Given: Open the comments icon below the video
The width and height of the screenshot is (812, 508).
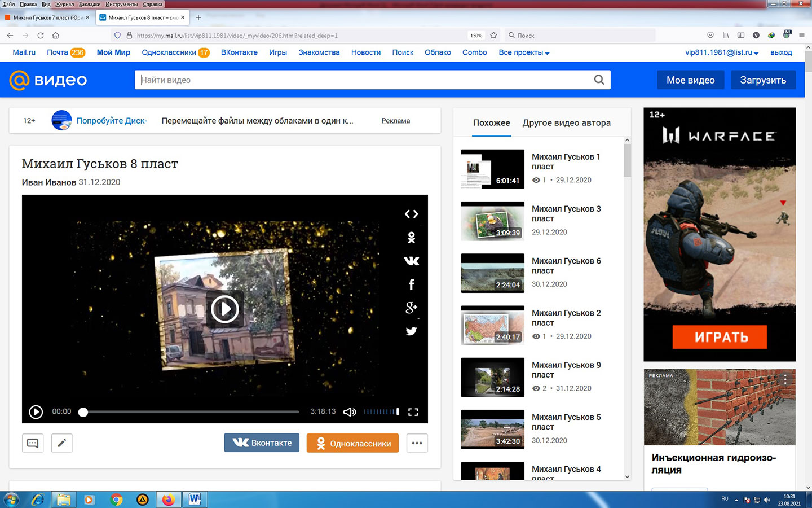Looking at the screenshot, I should click(33, 443).
